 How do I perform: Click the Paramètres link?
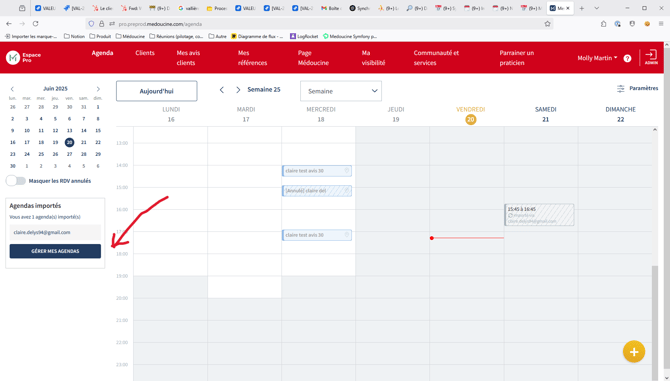pyautogui.click(x=644, y=88)
